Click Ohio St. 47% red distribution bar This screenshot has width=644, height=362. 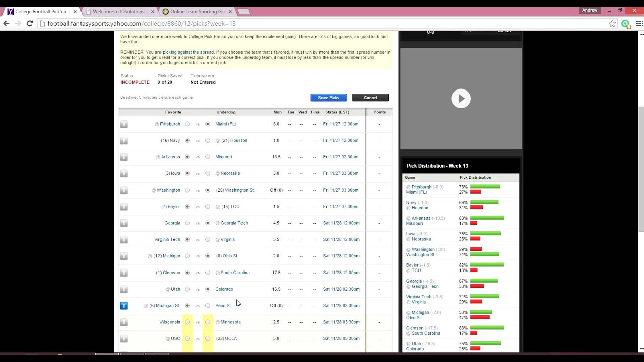click(480, 317)
